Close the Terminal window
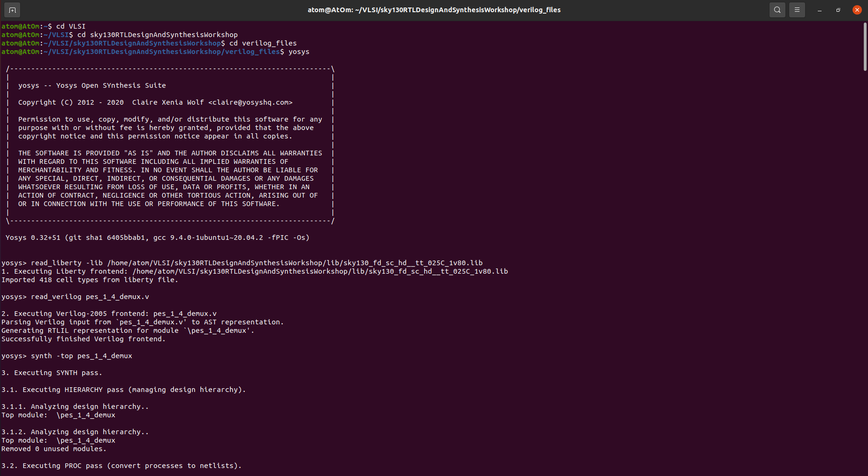The width and height of the screenshot is (868, 476). click(857, 9)
